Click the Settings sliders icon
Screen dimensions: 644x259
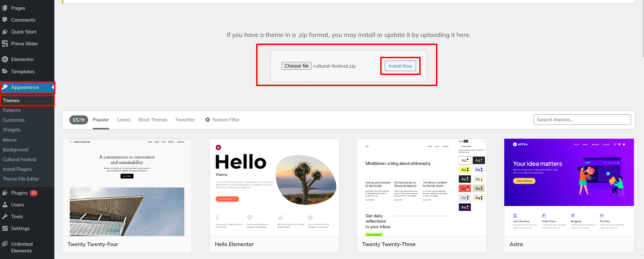point(5,228)
